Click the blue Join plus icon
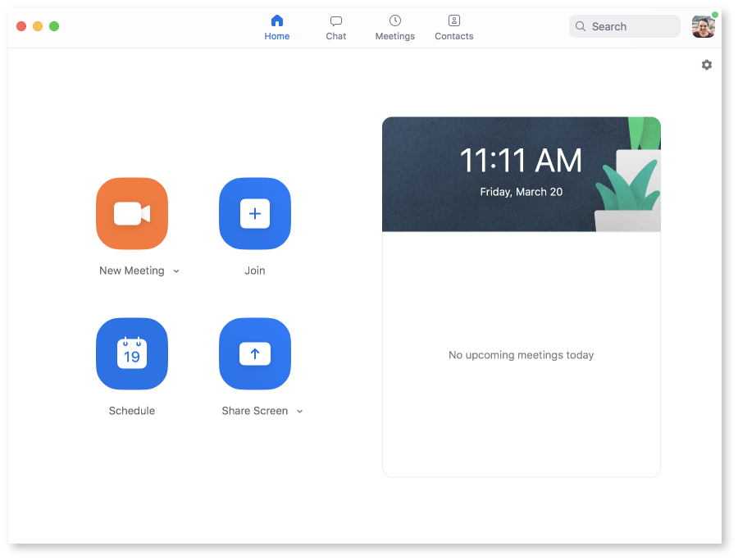 [x=255, y=213]
